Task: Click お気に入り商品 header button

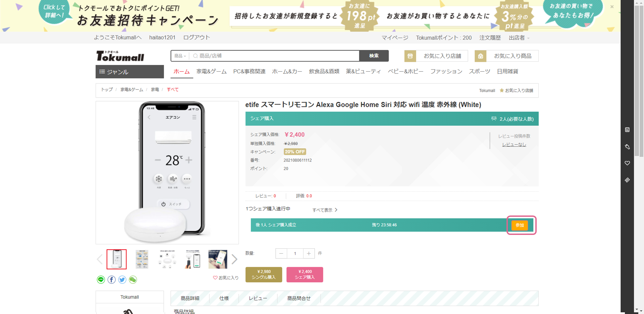Action: point(506,56)
